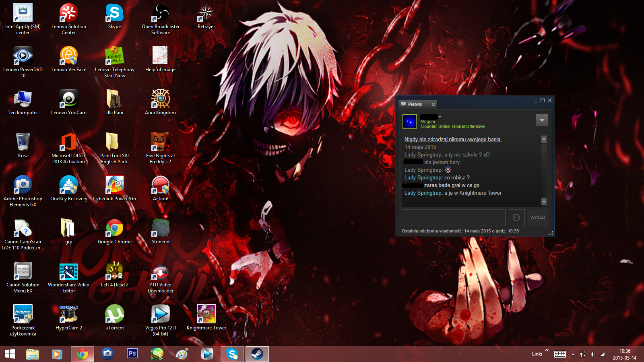
Task: Click the Steam chat message input field
Action: [x=454, y=218]
